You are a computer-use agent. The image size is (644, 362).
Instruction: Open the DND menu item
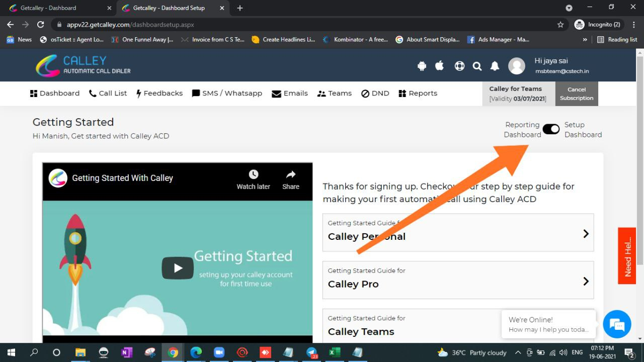coord(375,93)
